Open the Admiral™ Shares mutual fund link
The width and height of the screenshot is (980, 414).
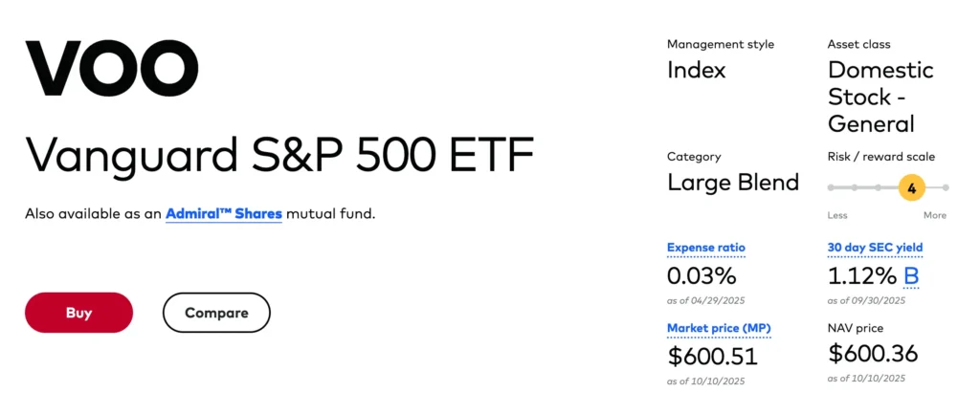pyautogui.click(x=223, y=213)
